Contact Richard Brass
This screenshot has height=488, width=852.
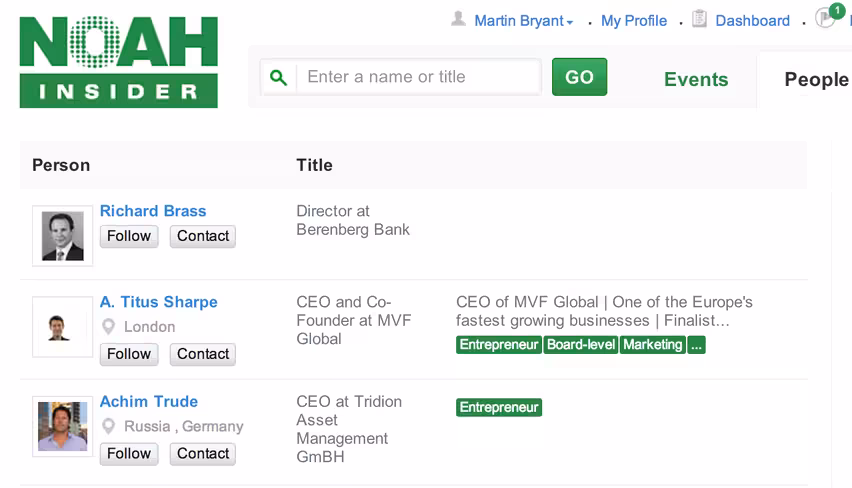click(203, 236)
